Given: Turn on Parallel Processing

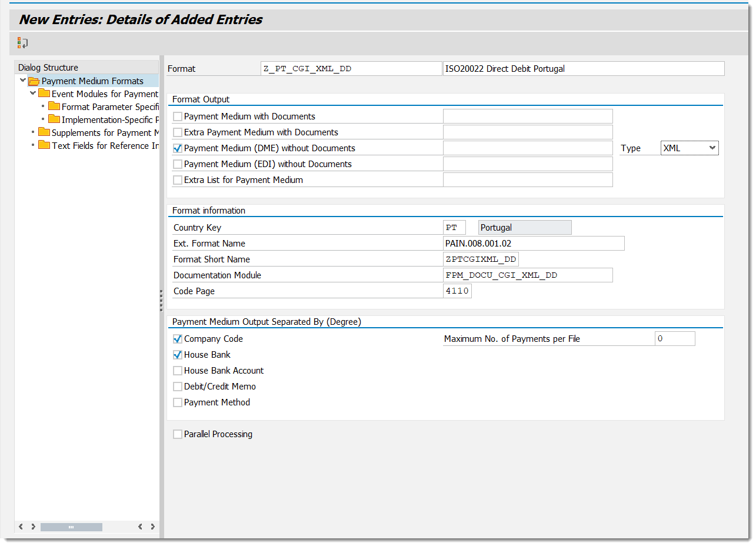Looking at the screenshot, I should (178, 434).
